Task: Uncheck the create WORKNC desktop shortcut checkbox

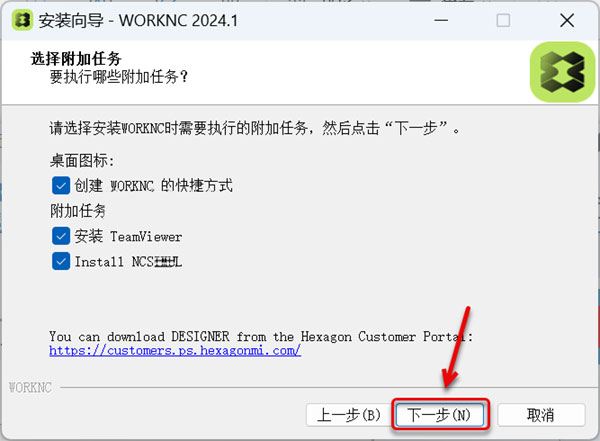Action: tap(61, 186)
